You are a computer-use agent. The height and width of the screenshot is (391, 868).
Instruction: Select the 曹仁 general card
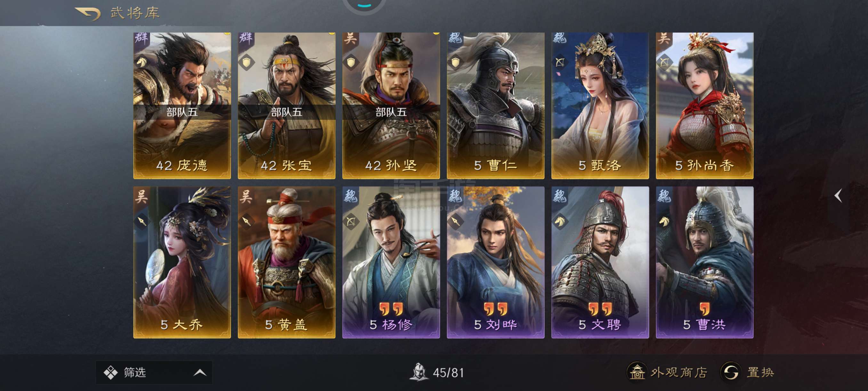pyautogui.click(x=495, y=105)
